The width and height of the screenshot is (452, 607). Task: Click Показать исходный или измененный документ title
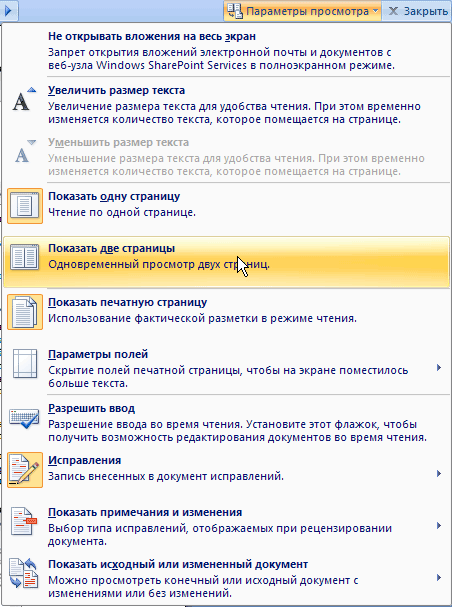tap(178, 564)
